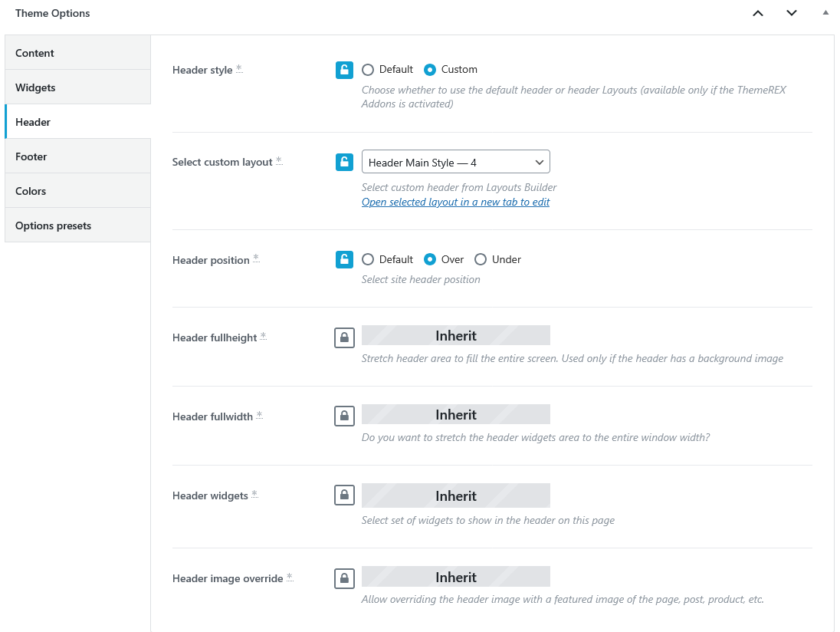The width and height of the screenshot is (840, 632).
Task: Click the asterisk next to Select custom layout
Action: pos(279,160)
